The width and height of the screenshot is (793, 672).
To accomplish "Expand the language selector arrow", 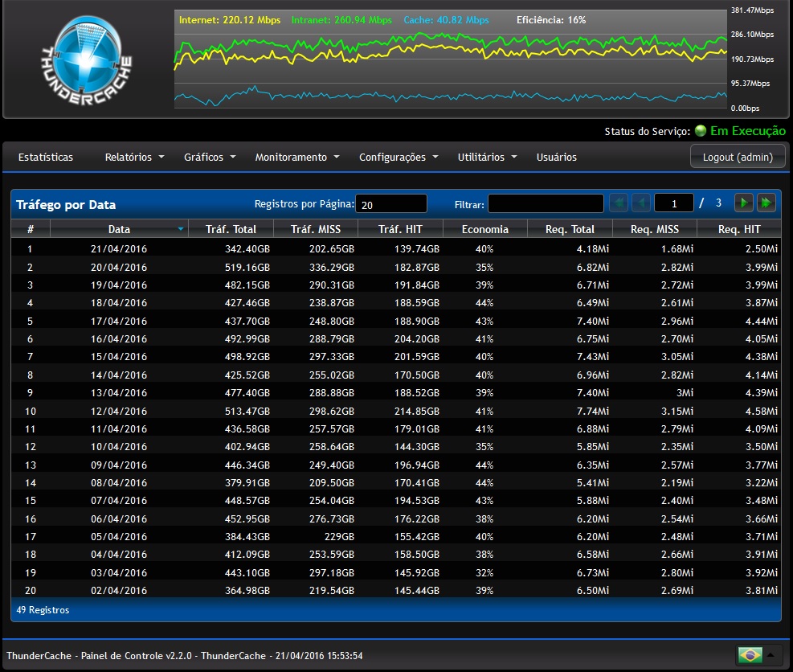I will pos(772,655).
